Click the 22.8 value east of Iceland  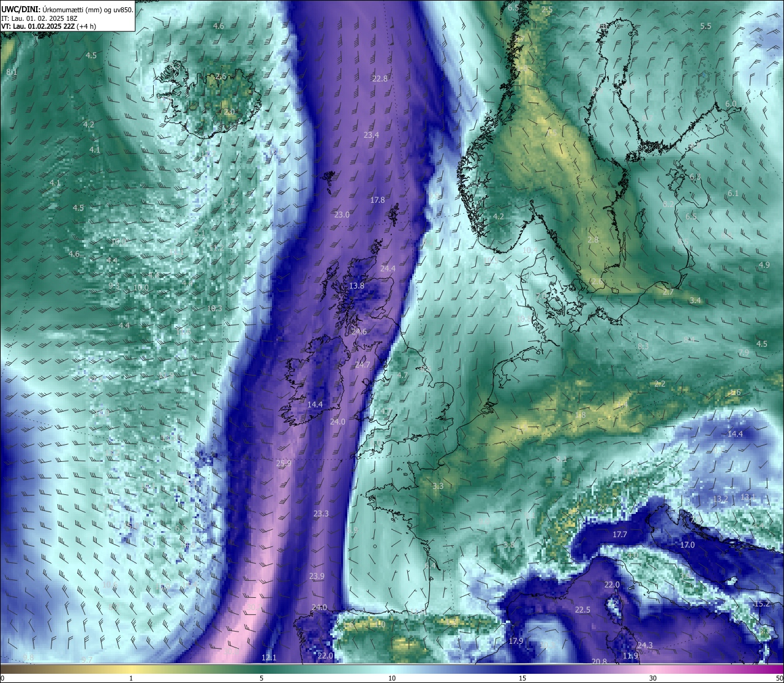[380, 78]
